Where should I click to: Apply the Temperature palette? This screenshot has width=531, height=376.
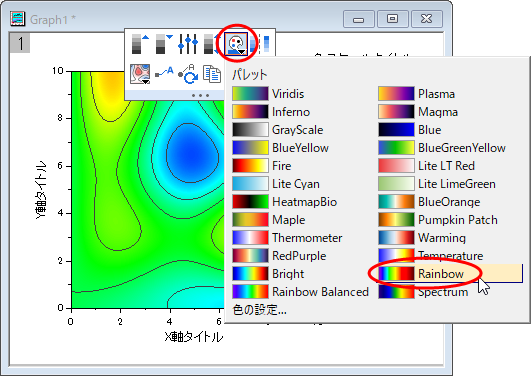pos(431,255)
